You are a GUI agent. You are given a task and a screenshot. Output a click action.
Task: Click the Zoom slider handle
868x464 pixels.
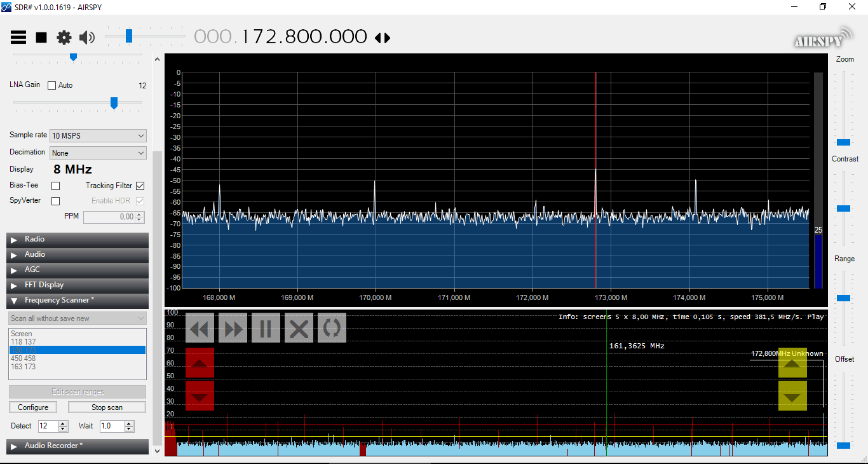[x=844, y=142]
